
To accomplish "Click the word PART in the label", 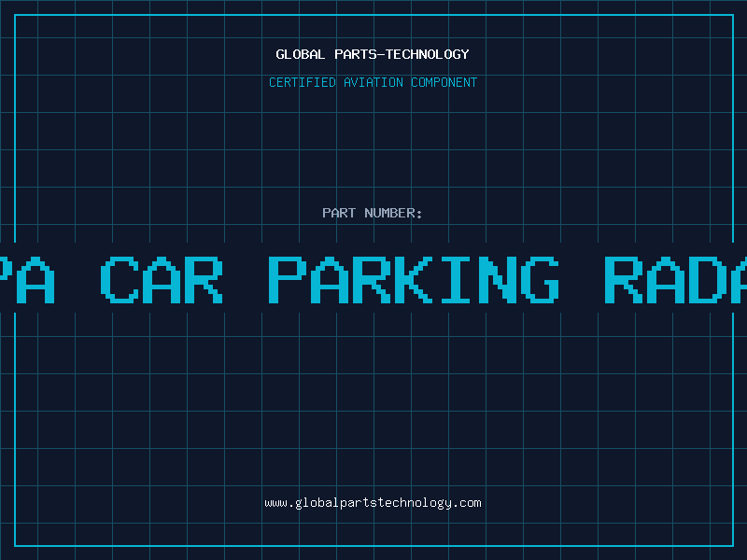I will (x=339, y=213).
